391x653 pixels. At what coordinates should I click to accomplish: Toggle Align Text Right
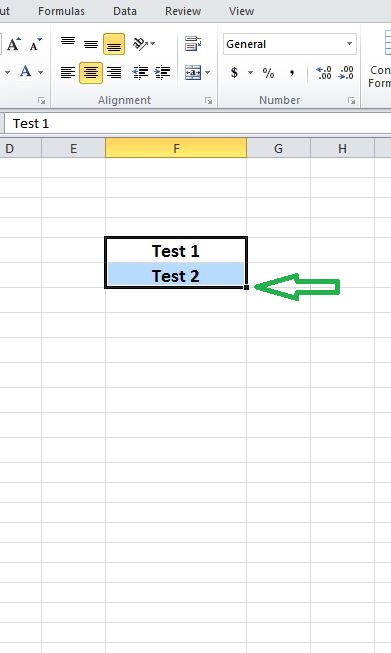[114, 72]
